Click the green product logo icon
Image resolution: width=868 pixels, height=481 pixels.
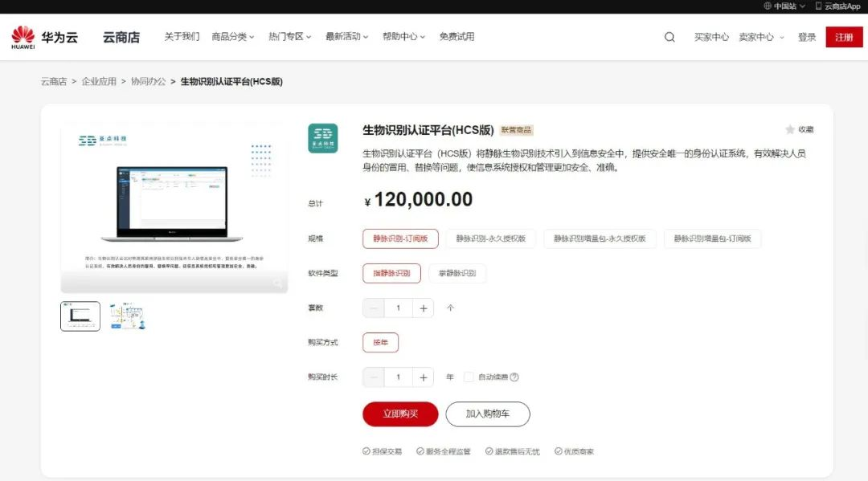(323, 138)
